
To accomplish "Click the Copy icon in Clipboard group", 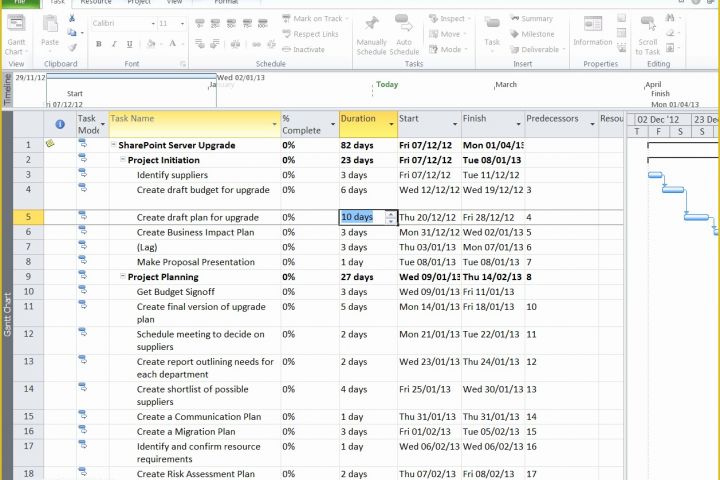I will click(x=72, y=33).
